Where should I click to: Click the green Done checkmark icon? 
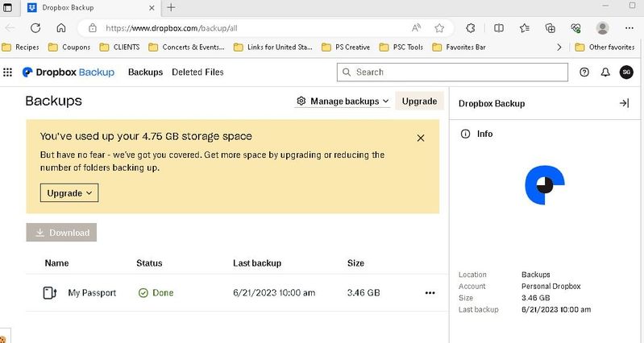(143, 293)
